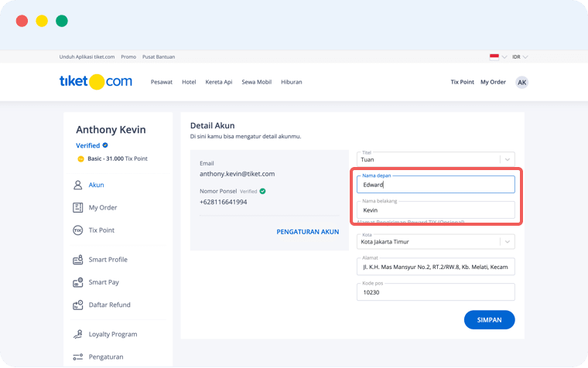This screenshot has height=368, width=588.
Task: Click the phone number +628116641994
Action: coord(223,202)
